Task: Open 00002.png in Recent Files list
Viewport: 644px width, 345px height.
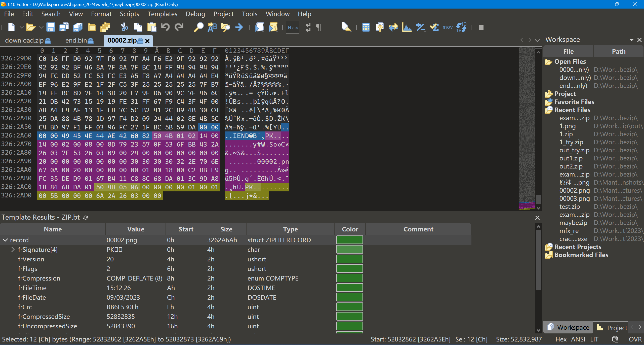Action: 574,191
